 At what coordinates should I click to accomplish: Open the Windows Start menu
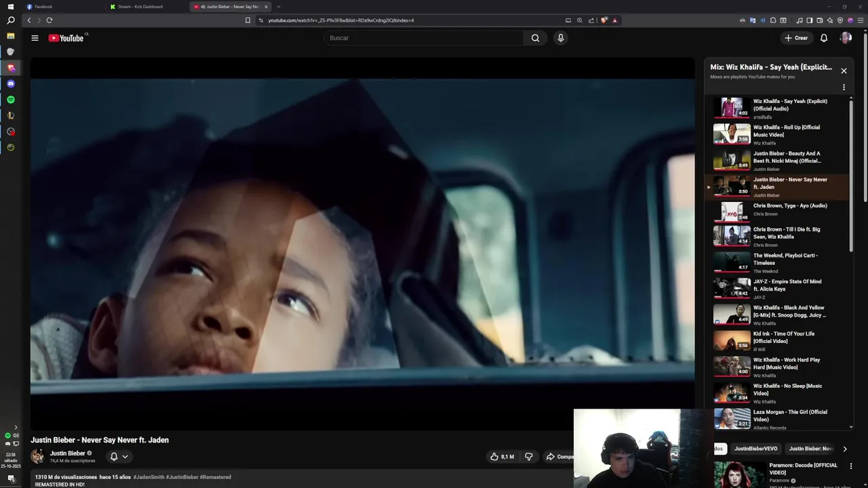pyautogui.click(x=10, y=6)
